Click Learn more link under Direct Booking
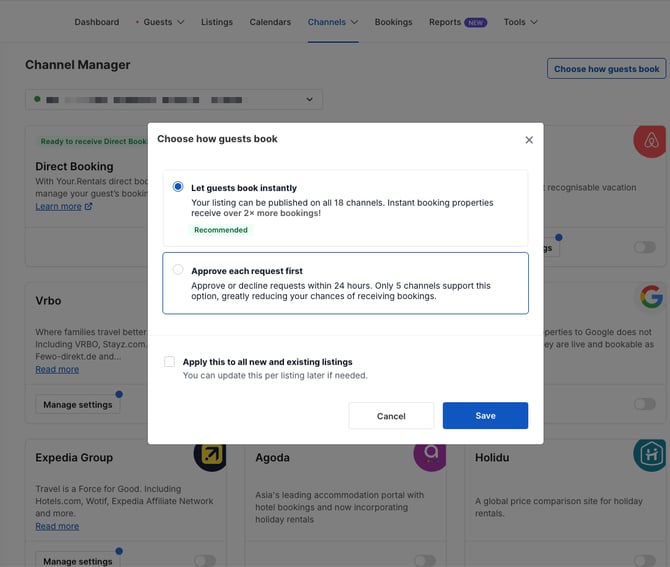Viewport: 670px width, 567px height. [58, 206]
